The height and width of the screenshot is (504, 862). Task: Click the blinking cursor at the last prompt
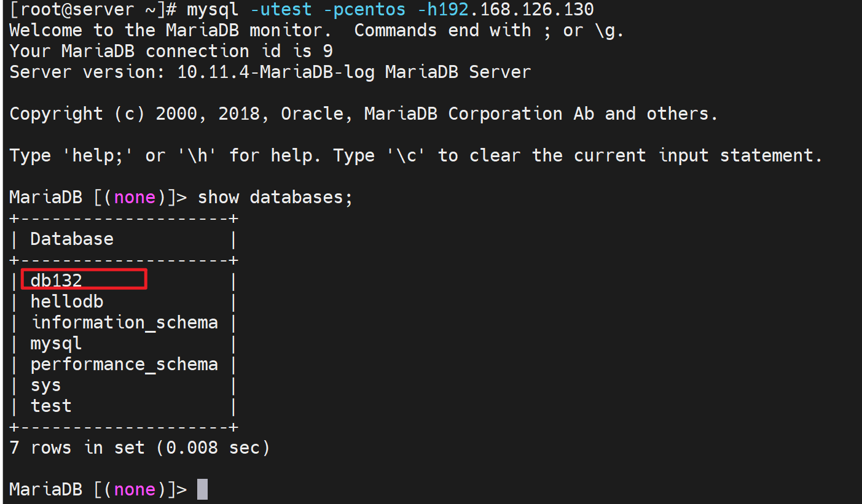(202, 489)
